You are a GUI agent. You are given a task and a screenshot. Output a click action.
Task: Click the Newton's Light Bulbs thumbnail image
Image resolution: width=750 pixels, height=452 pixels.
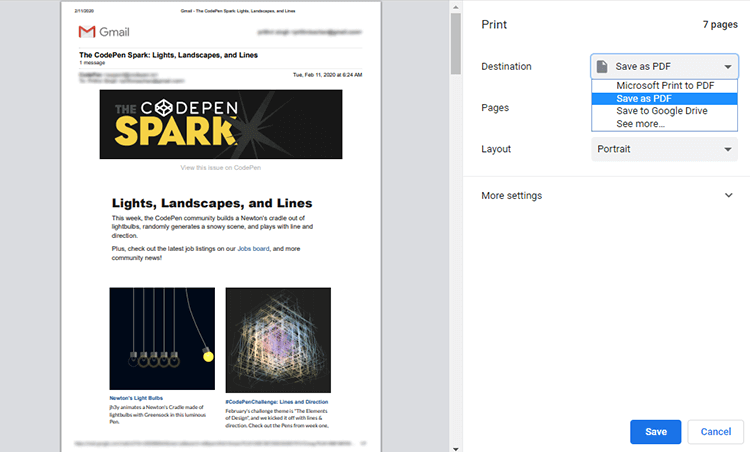[x=162, y=339]
